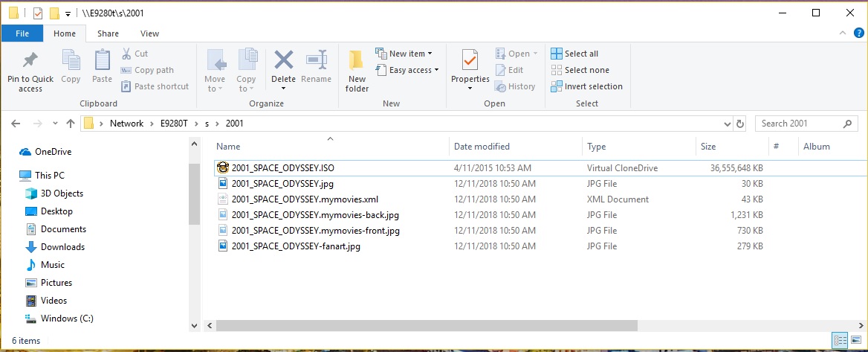The width and height of the screenshot is (868, 352).
Task: Switch to the Share ribbon tab
Action: (x=108, y=33)
